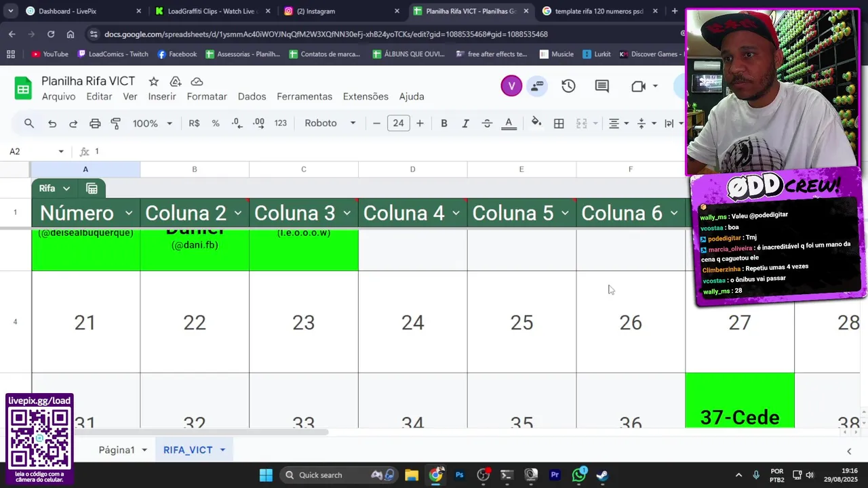Print the spreadsheet
The image size is (868, 488).
(95, 123)
